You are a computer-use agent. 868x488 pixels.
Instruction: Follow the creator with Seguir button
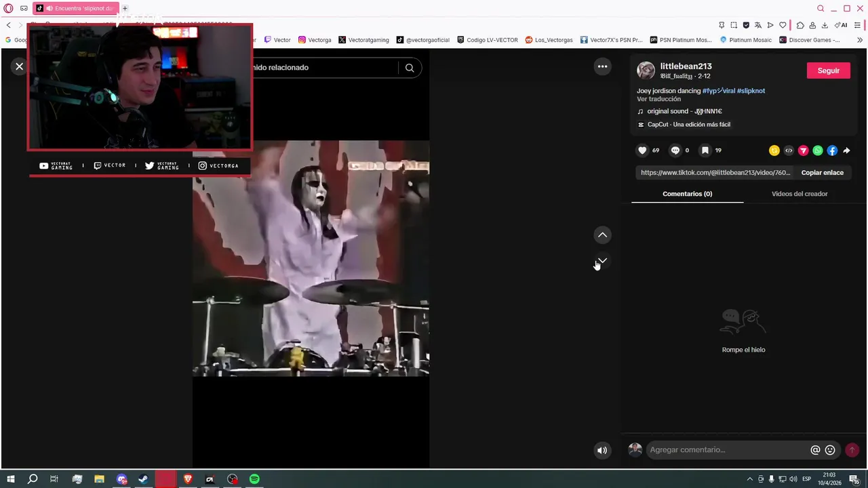(x=828, y=70)
